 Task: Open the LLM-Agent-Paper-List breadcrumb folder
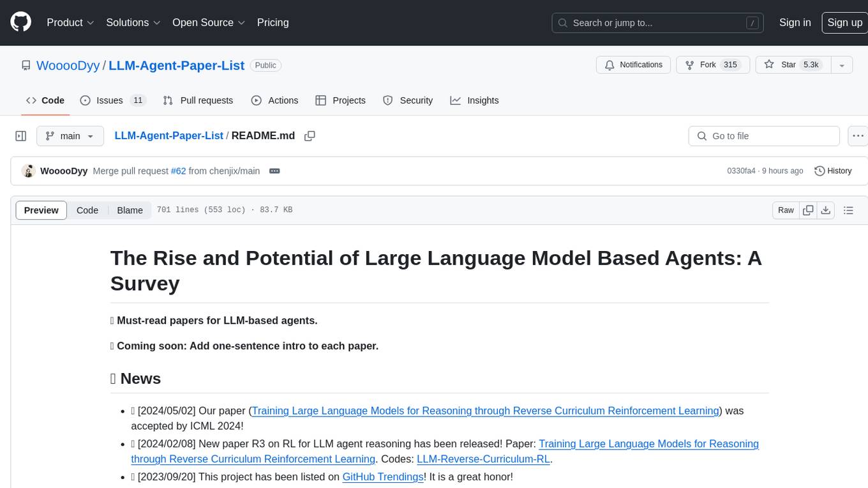(x=168, y=136)
